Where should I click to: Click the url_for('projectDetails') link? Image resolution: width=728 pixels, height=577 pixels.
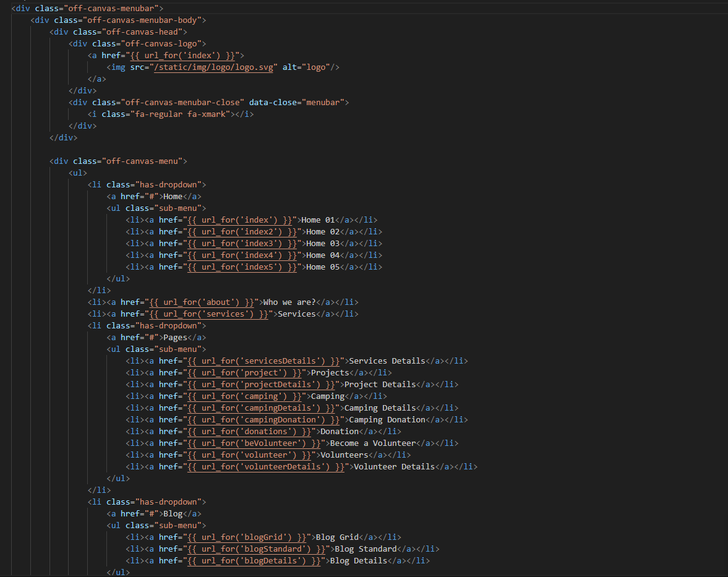(261, 385)
